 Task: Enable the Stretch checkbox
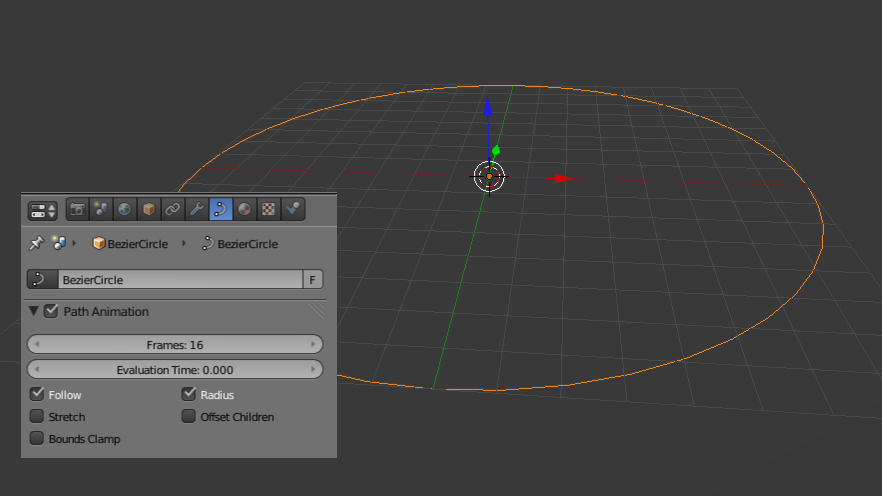coord(37,416)
